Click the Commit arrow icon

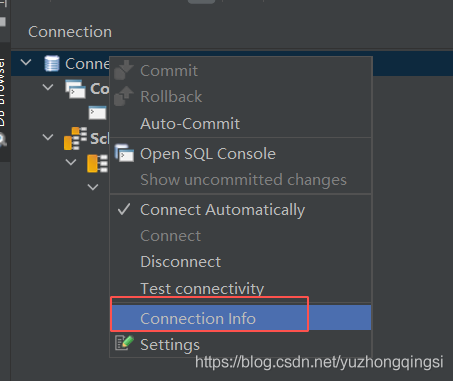[x=124, y=70]
